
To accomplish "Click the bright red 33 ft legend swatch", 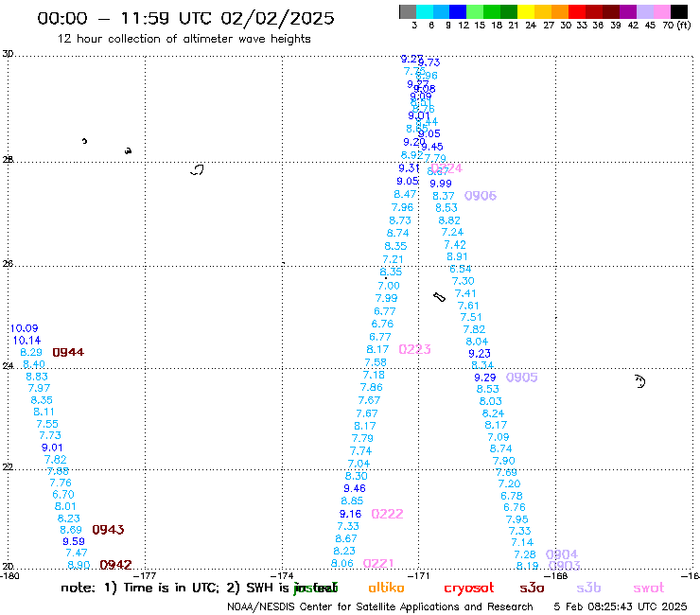I will pos(577,11).
